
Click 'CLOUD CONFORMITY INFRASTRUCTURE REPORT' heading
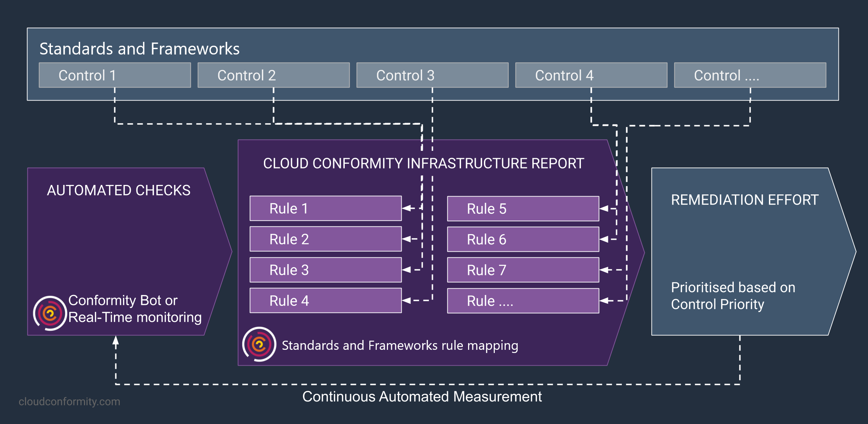(423, 163)
